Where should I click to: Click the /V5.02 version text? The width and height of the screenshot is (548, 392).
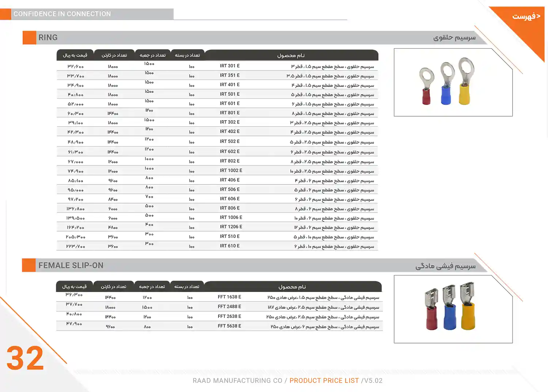[372, 381]
